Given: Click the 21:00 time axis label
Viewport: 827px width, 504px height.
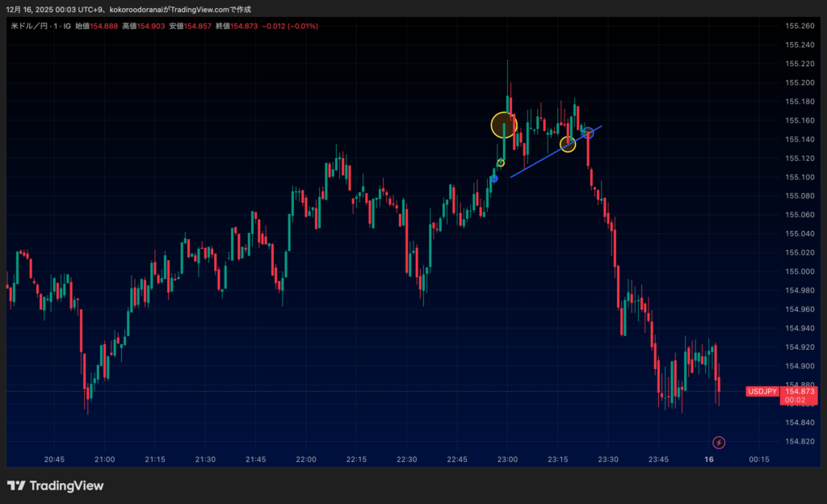Looking at the screenshot, I should click(104, 459).
